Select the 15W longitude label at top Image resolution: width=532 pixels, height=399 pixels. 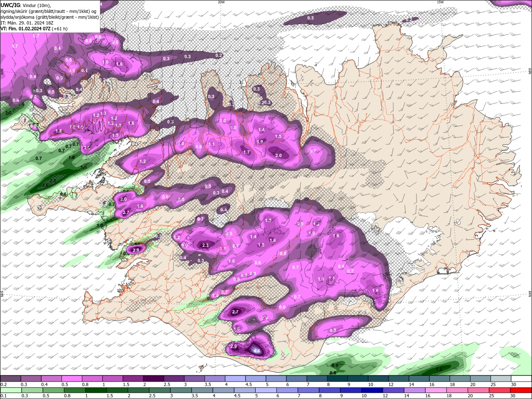tap(440, 2)
